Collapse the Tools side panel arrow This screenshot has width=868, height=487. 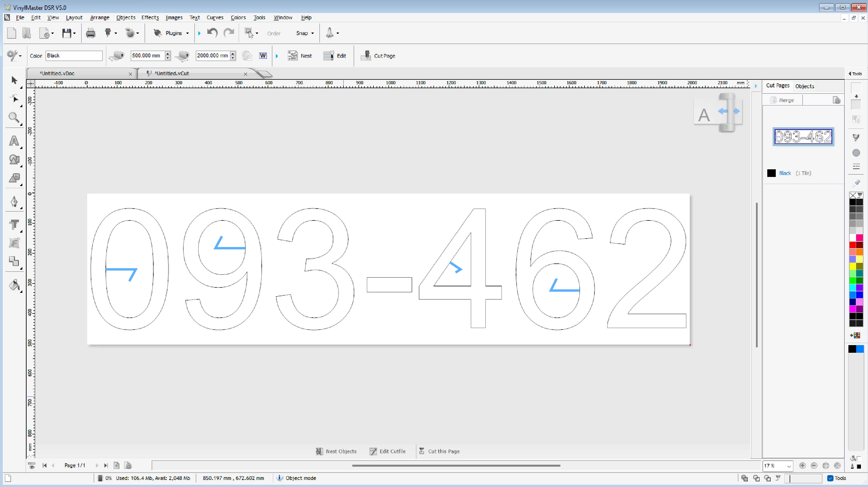click(850, 74)
